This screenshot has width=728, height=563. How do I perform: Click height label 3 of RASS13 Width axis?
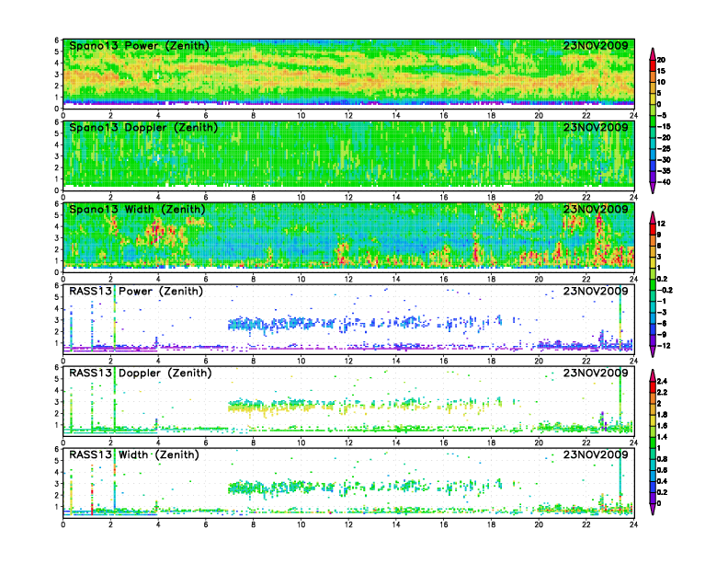(x=57, y=484)
